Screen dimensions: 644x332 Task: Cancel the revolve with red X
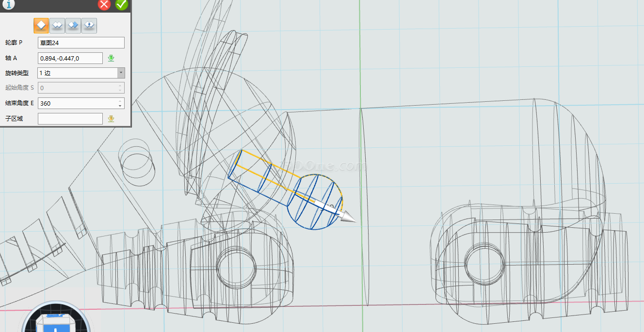(x=104, y=5)
